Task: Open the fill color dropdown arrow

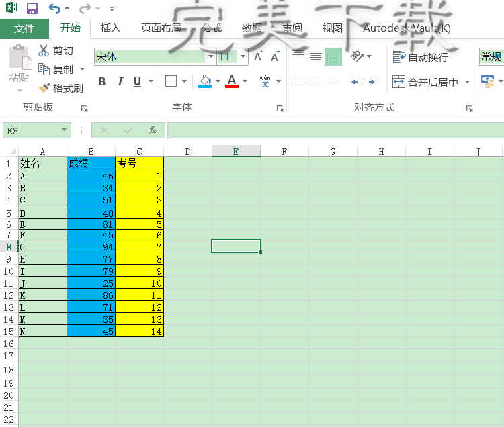Action: click(218, 81)
